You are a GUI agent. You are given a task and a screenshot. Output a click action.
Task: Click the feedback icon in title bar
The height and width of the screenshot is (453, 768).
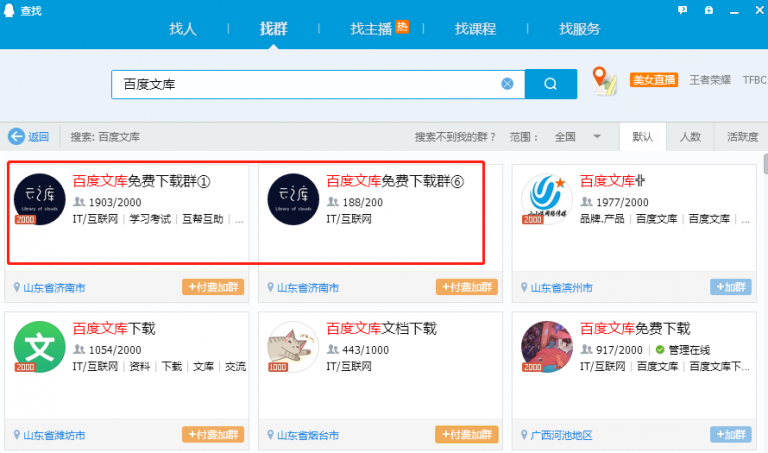coord(683,10)
